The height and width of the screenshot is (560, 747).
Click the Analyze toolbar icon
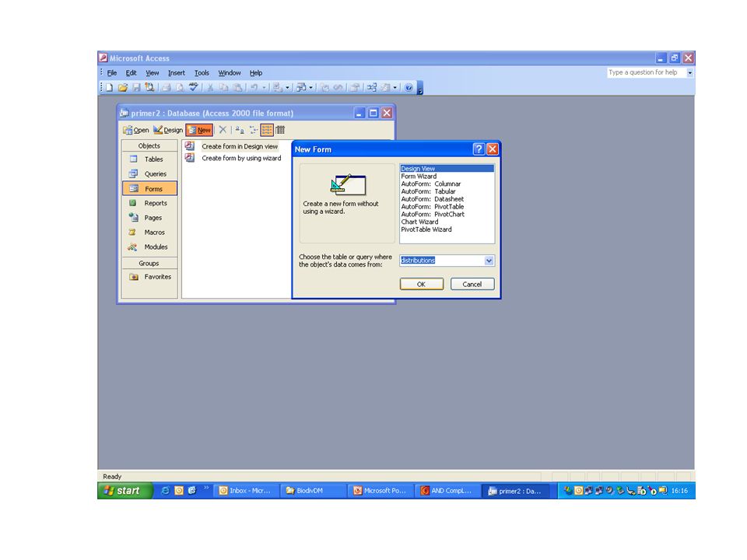pyautogui.click(x=301, y=87)
